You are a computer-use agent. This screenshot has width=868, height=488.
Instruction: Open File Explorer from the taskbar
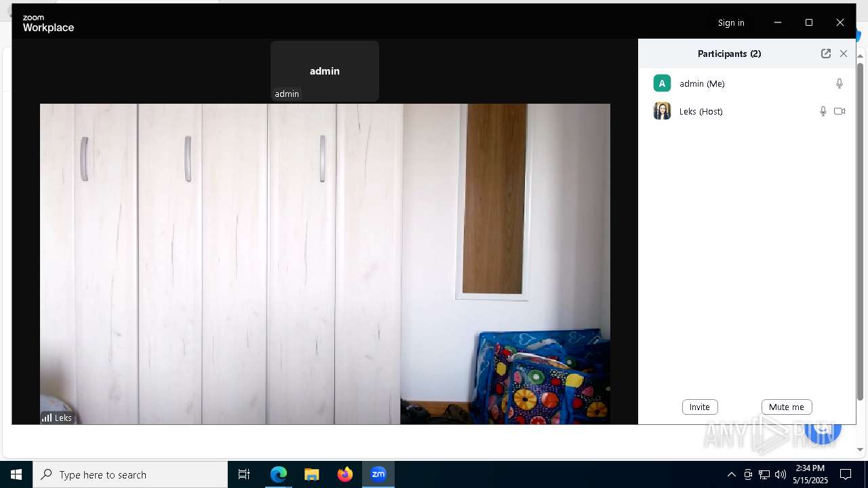click(312, 474)
